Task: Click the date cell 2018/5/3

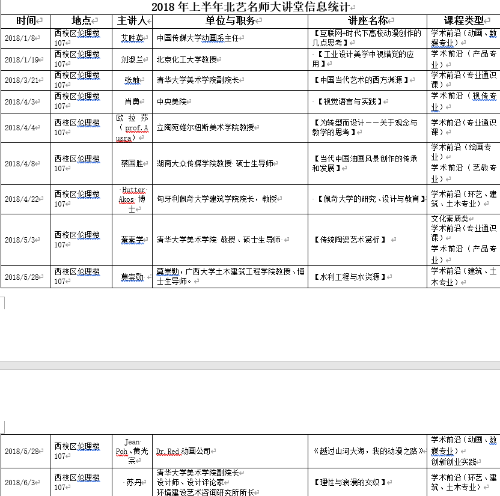Action: pyautogui.click(x=20, y=240)
